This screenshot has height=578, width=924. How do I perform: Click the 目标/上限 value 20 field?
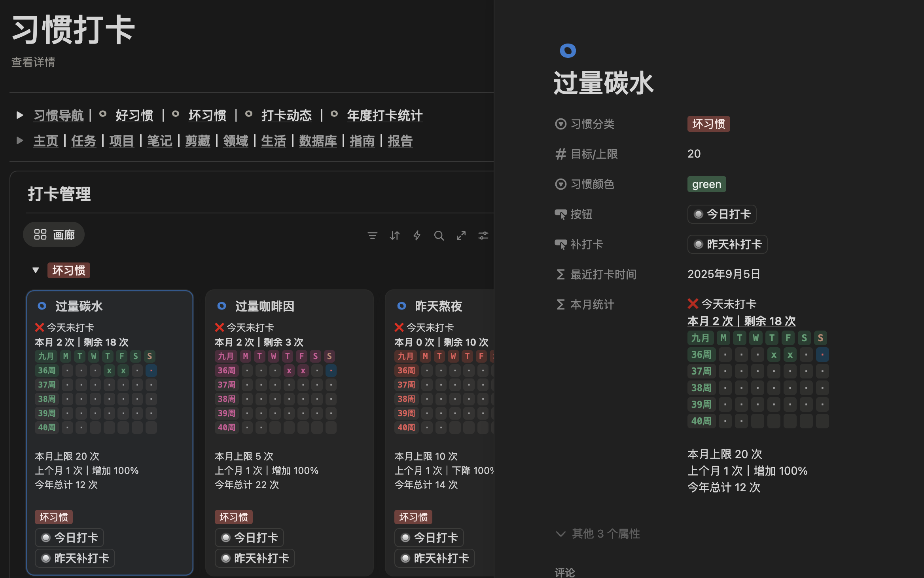pyautogui.click(x=694, y=154)
